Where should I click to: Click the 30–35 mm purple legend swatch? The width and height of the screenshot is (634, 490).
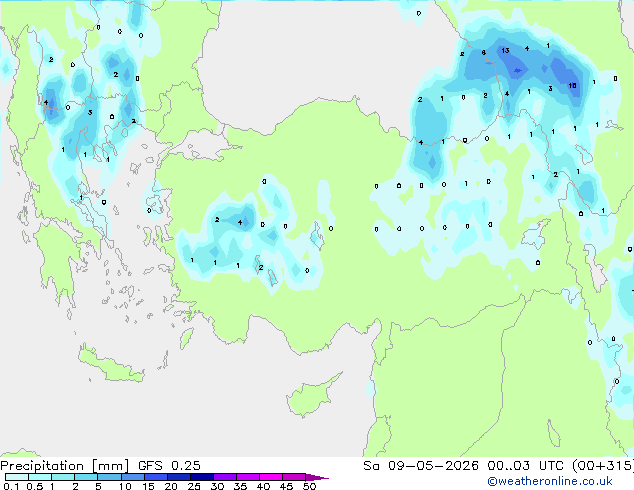[x=225, y=477]
